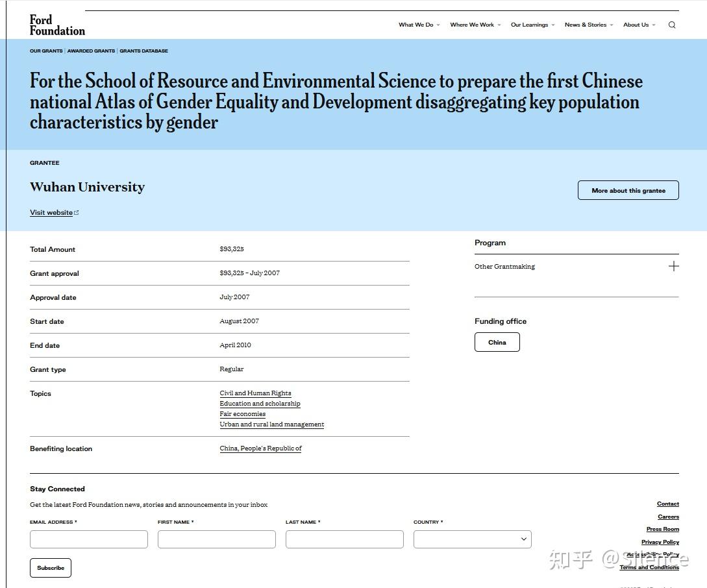This screenshot has width=707, height=588.
Task: Expand Other Grantmaking with plus icon
Action: coord(673,266)
